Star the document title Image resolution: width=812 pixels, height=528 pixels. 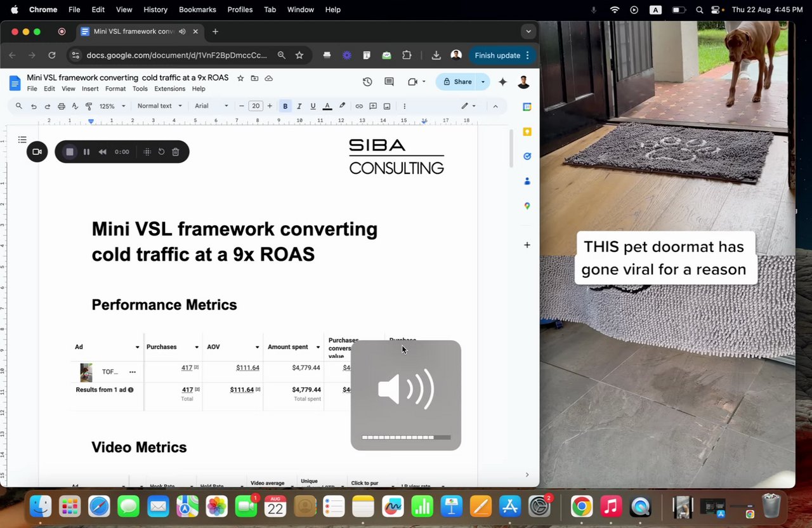[x=240, y=78]
